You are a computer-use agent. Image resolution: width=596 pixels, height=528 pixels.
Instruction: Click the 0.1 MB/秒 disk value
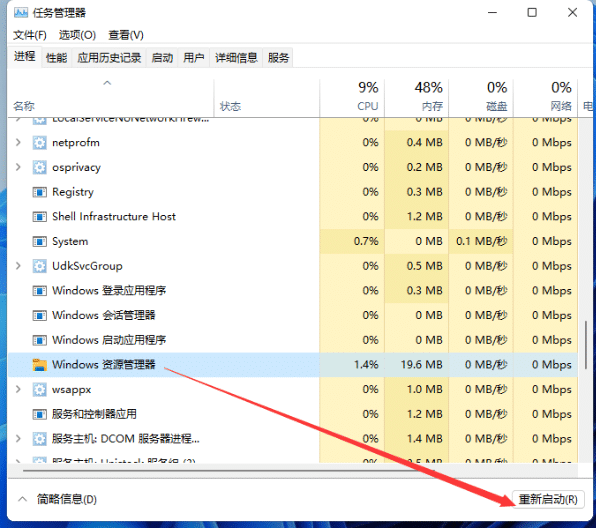[x=482, y=241]
